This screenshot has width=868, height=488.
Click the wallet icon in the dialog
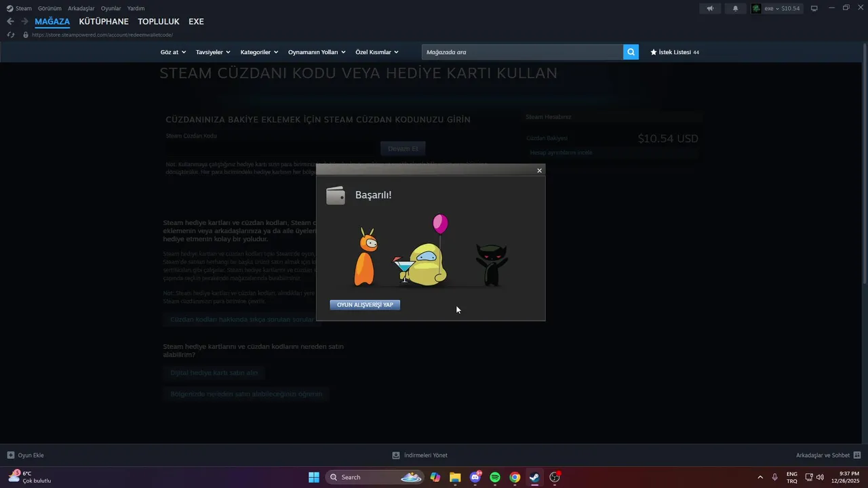coord(336,195)
